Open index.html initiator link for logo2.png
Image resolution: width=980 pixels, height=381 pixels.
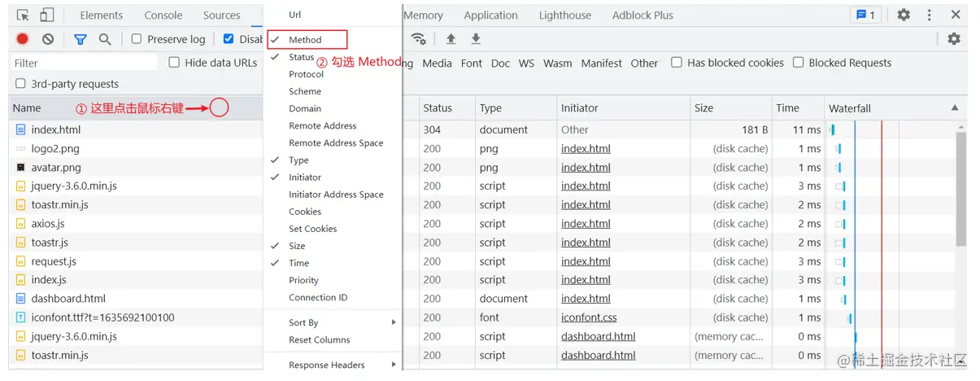586,148
